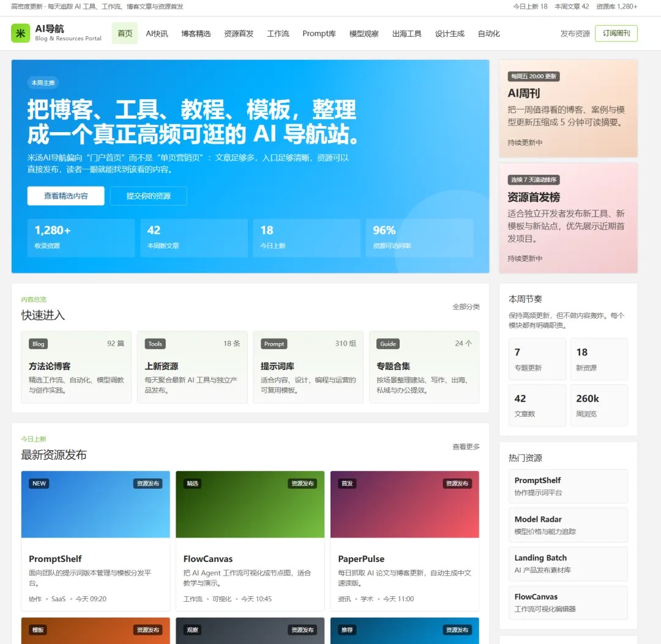Screen dimensions: 661x644
Task: Click the 精选 badge on FlowCanvas card
Action: coord(193,484)
